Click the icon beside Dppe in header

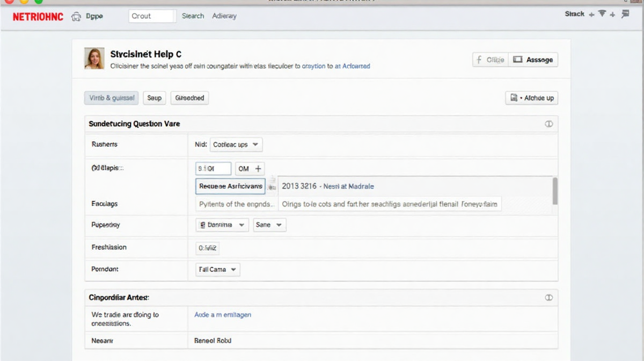(x=76, y=17)
